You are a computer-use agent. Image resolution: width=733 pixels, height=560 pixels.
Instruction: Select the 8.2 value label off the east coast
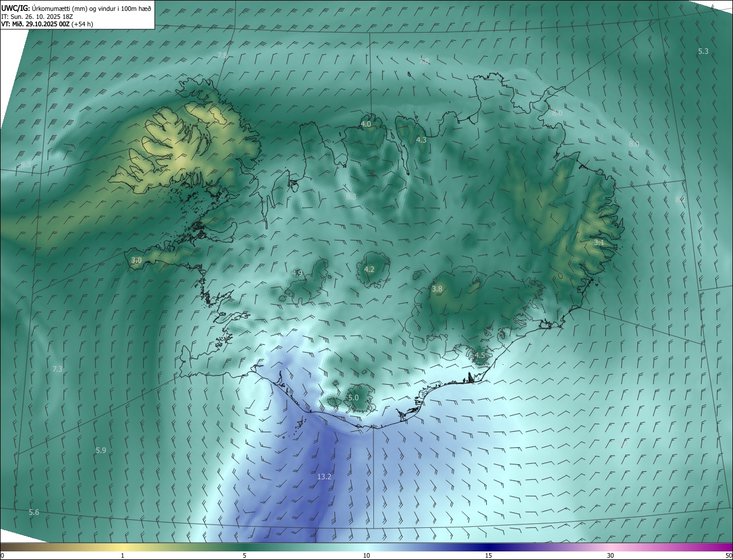679,199
